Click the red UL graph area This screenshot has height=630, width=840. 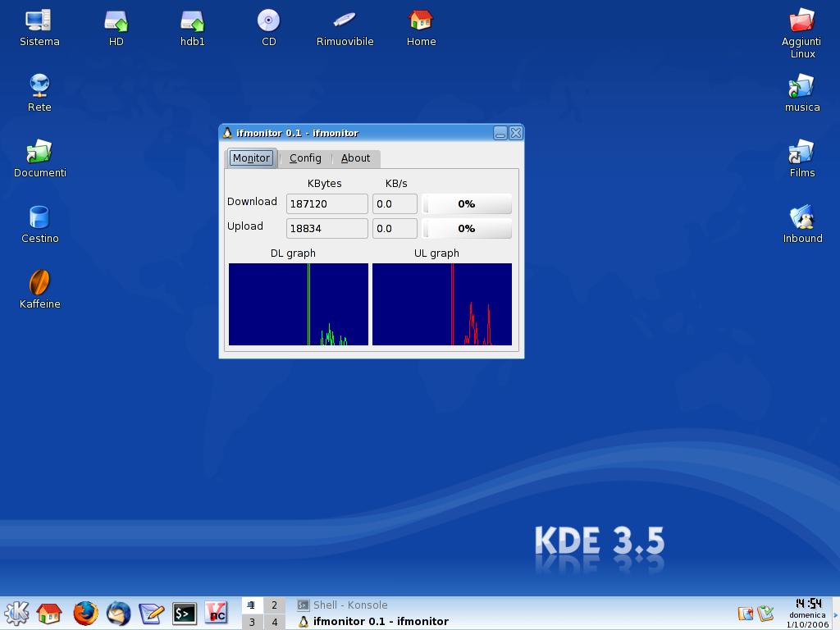(442, 304)
